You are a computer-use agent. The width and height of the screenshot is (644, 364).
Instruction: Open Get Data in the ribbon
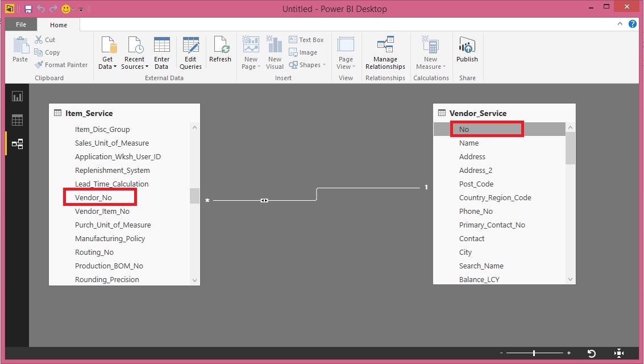[107, 51]
